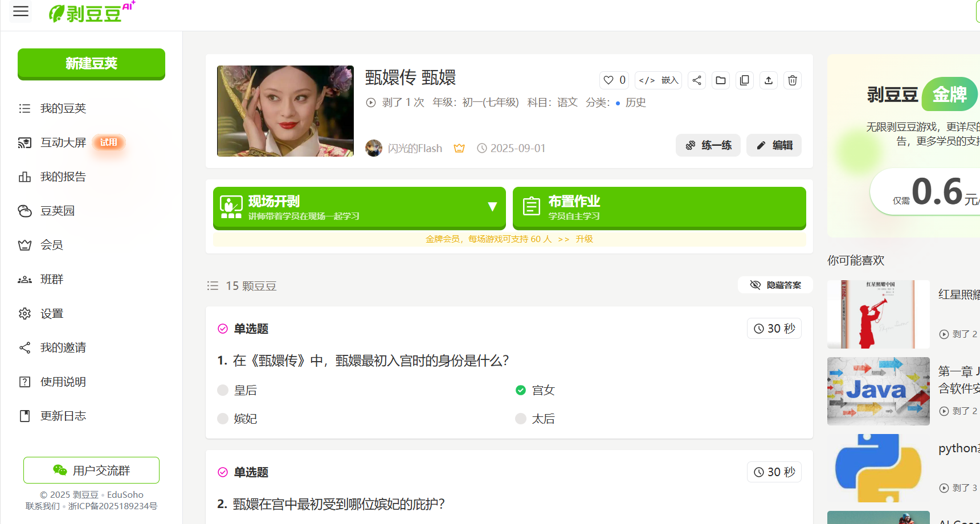
Task: Click the 30 秒 timer of question 2
Action: (x=774, y=472)
